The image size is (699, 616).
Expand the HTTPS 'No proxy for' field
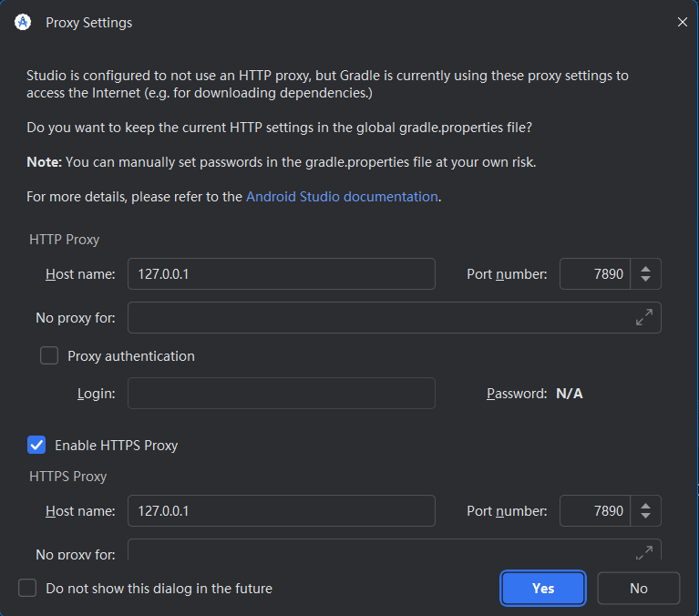(x=643, y=552)
